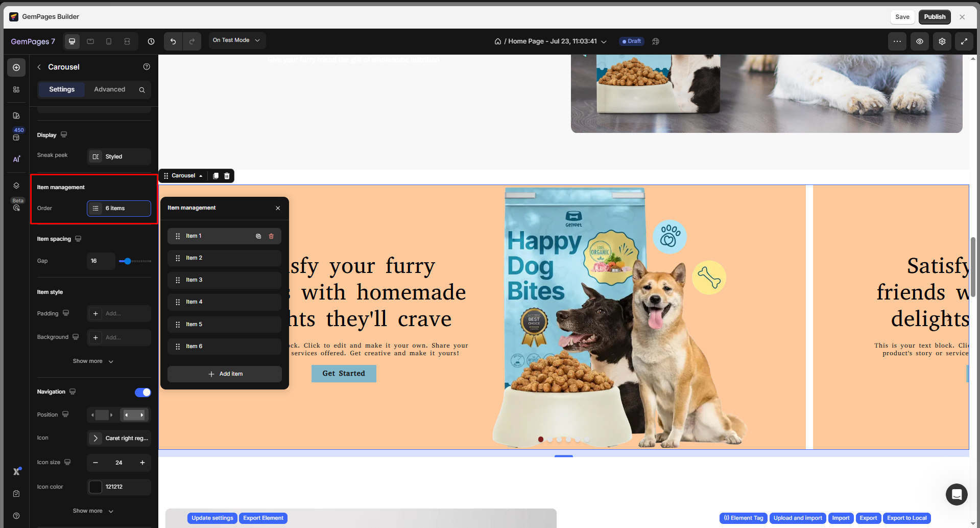Toggle the Navigation switch off
The image size is (980, 528).
click(143, 393)
